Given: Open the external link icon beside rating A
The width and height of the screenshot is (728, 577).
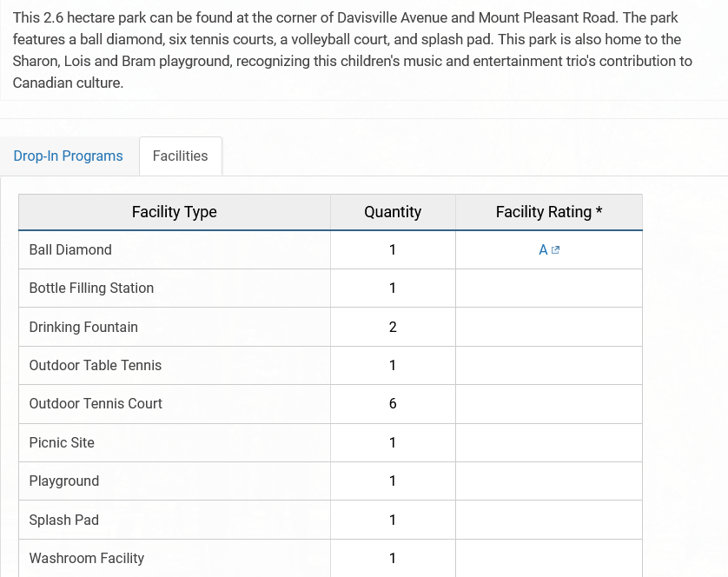Looking at the screenshot, I should tap(556, 250).
